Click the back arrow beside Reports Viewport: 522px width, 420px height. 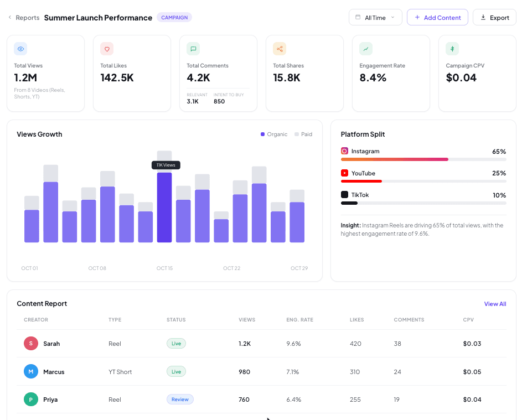[9, 17]
